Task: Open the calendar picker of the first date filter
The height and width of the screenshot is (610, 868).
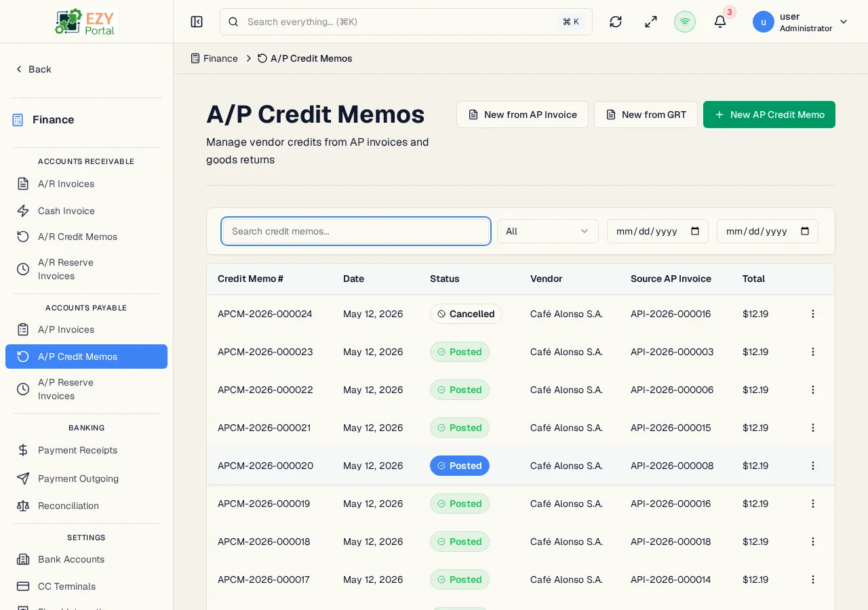Action: pos(695,231)
